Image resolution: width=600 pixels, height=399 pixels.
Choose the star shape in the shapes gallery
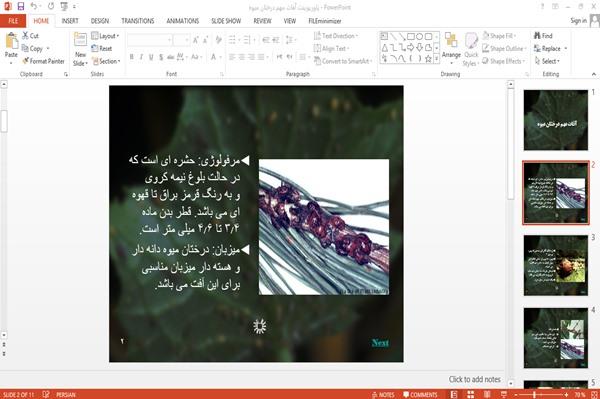pos(428,59)
